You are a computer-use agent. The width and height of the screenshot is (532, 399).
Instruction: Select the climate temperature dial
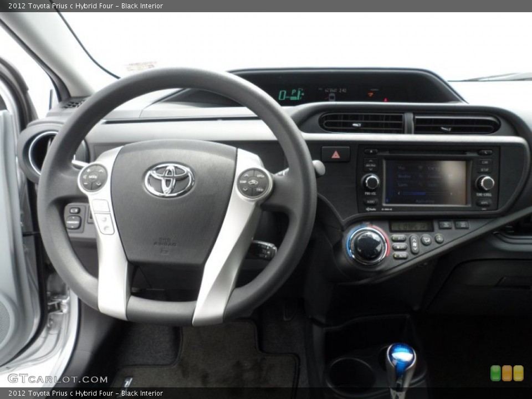(x=368, y=245)
